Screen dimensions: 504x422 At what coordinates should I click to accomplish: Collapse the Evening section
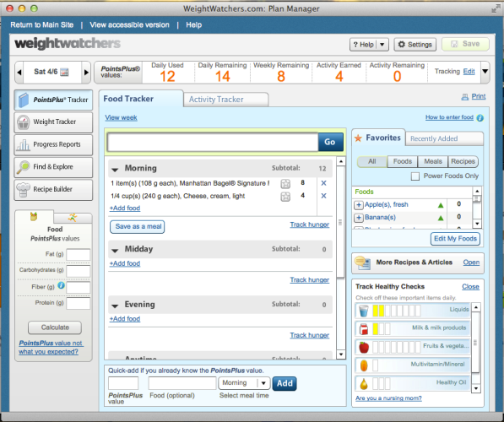[x=115, y=306]
